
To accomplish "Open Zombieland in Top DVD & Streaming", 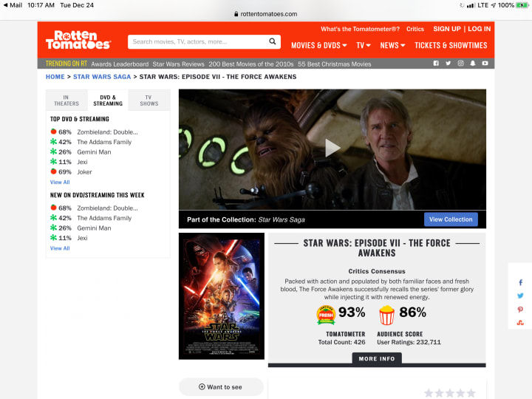I will pyautogui.click(x=107, y=132).
